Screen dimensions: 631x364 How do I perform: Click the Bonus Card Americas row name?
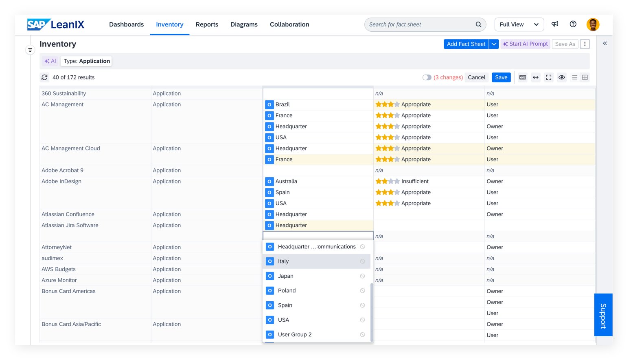(x=68, y=292)
